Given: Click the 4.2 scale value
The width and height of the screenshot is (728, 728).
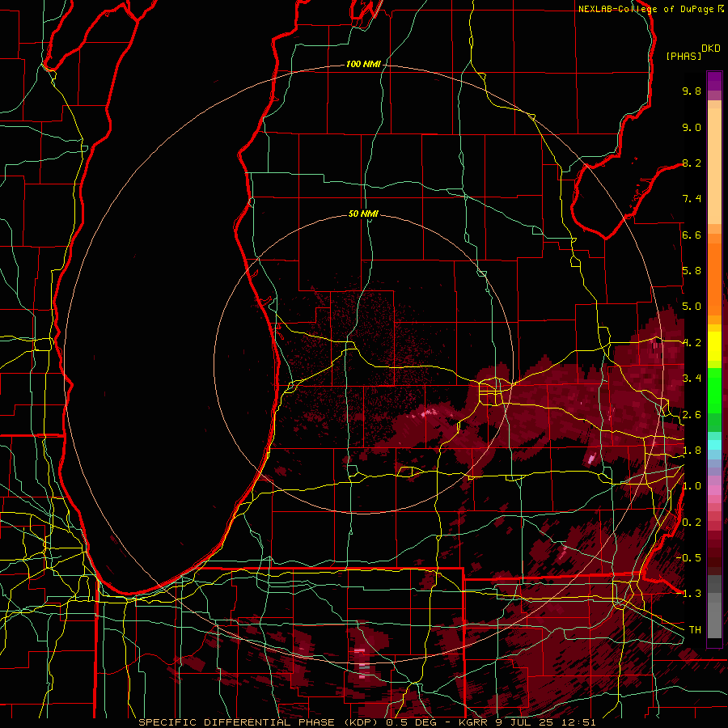Looking at the screenshot, I should pyautogui.click(x=692, y=343).
